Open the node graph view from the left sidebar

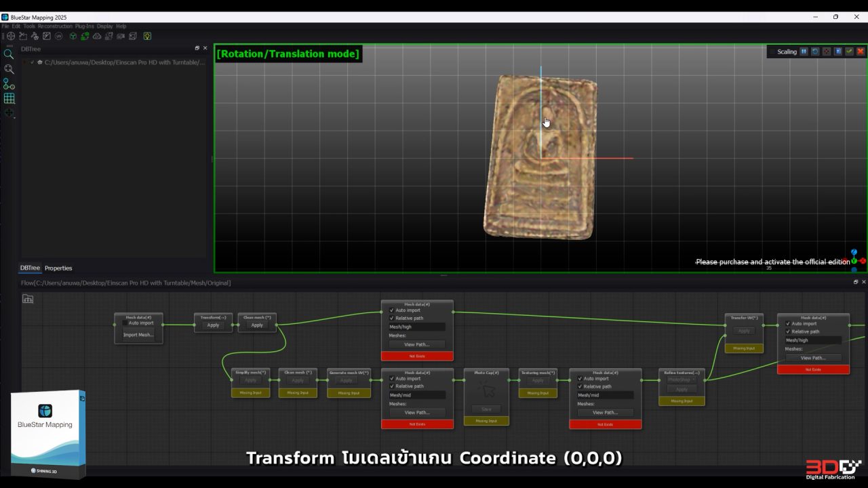(9, 84)
